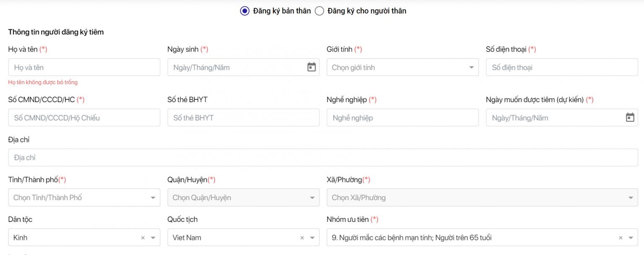Click the Họ và tên input field
Screen dimensions: 644x255
tap(84, 67)
